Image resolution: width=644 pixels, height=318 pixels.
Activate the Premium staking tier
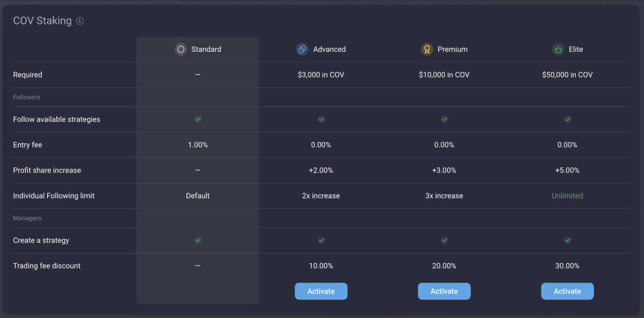tap(444, 291)
